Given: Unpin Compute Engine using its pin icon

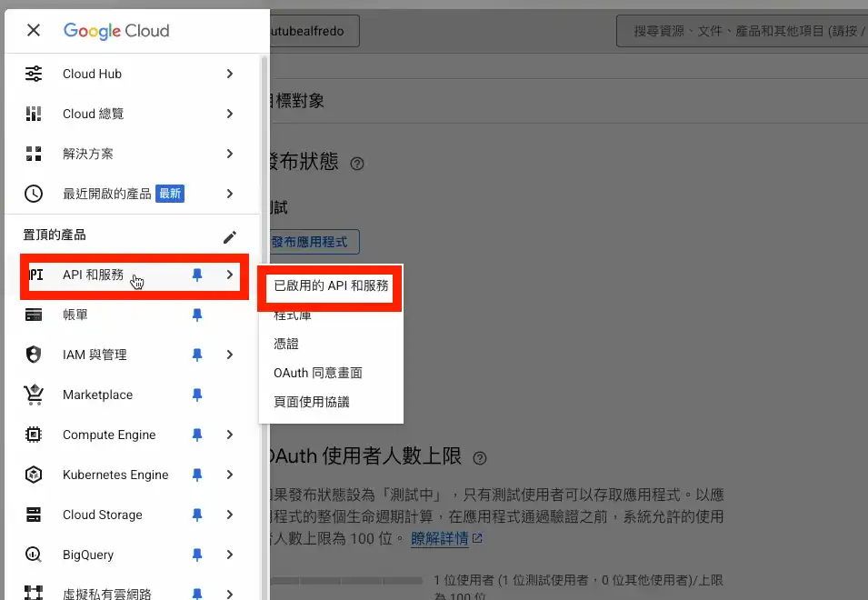Looking at the screenshot, I should coord(197,435).
